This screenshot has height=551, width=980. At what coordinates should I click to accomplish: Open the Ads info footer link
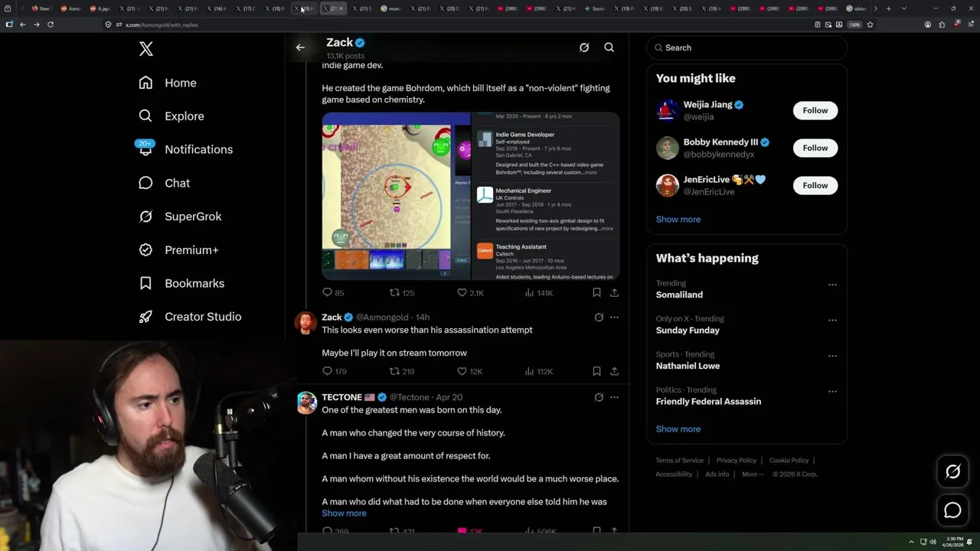717,474
